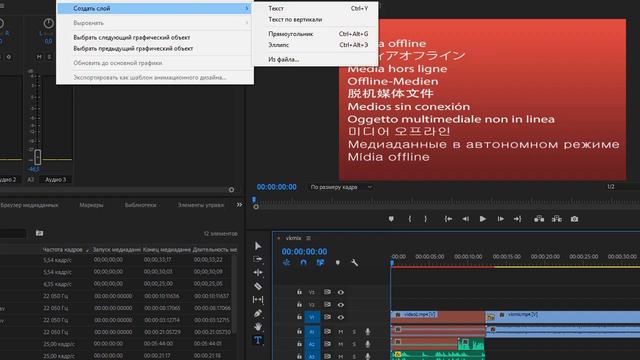Mute track A1 with M button
Screen dimensions: 640x360
tap(340, 332)
